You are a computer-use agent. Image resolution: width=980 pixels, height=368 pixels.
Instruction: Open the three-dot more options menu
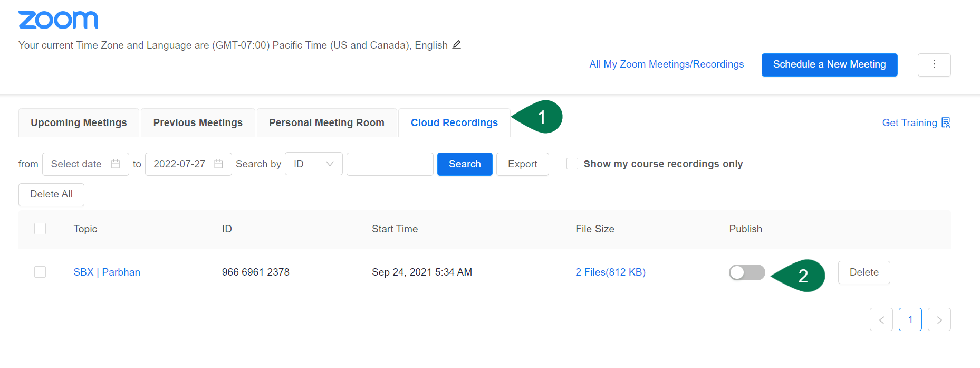pos(934,64)
